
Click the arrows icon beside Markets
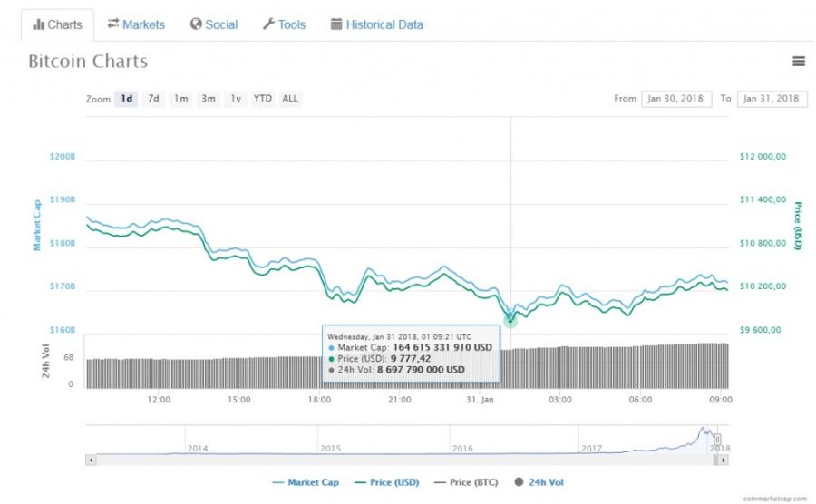coord(113,24)
